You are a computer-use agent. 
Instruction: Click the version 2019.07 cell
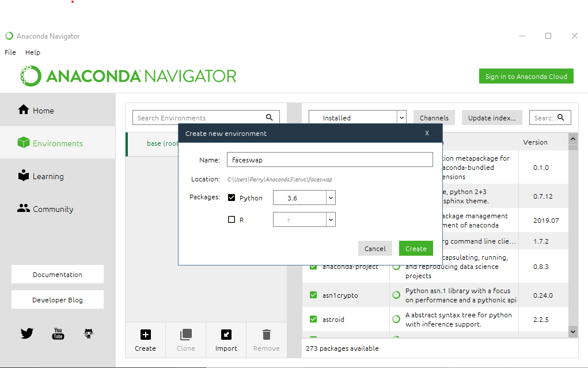(x=546, y=221)
